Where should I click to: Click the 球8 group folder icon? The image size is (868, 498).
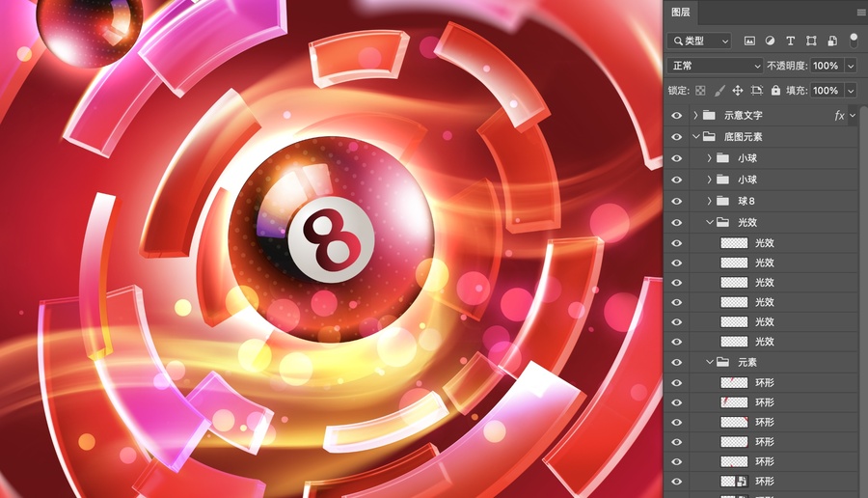coord(722,201)
